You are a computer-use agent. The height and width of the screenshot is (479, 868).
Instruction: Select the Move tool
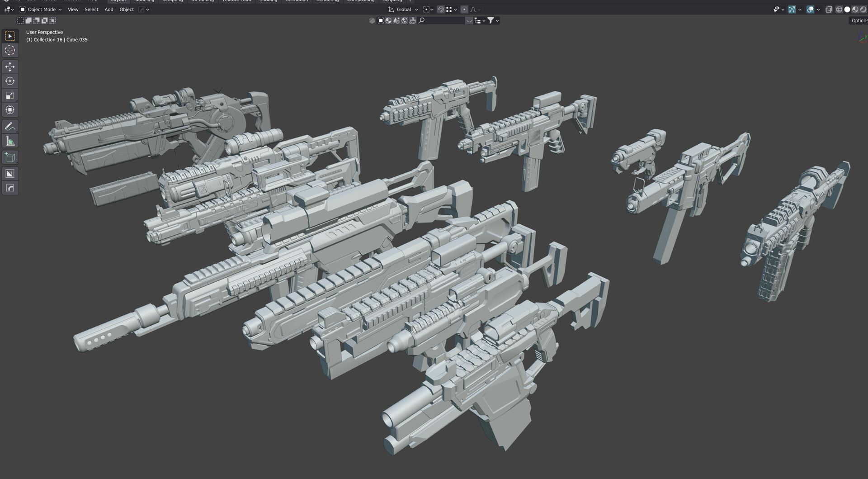pyautogui.click(x=9, y=66)
